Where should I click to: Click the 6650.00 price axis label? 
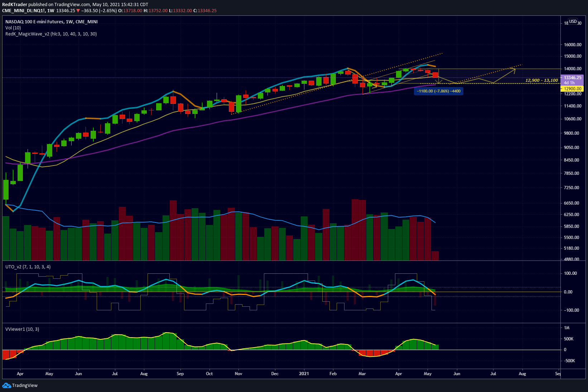[572, 203]
